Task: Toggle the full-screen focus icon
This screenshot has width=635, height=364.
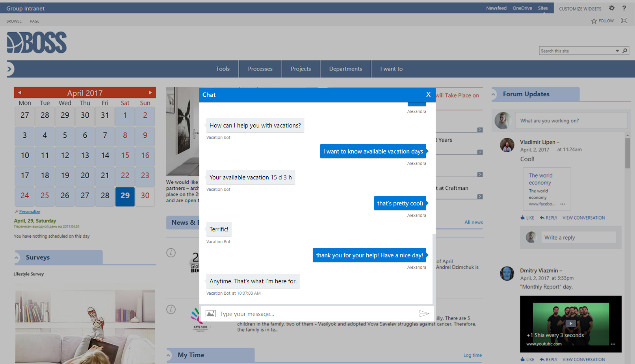Action: [624, 20]
